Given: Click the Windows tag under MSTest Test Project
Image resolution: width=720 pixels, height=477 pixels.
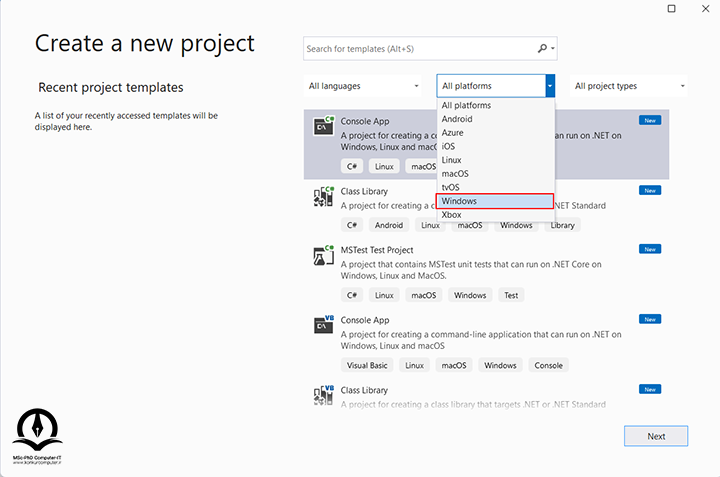Looking at the screenshot, I should [x=470, y=295].
